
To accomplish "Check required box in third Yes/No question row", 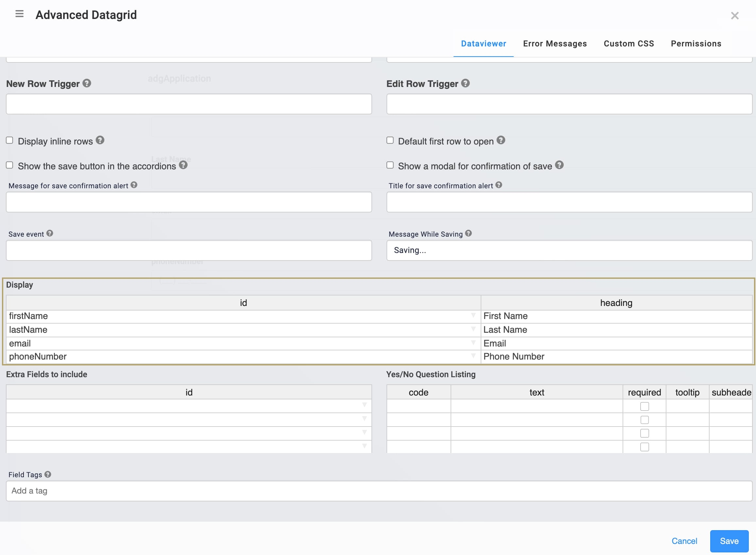I will tap(644, 433).
